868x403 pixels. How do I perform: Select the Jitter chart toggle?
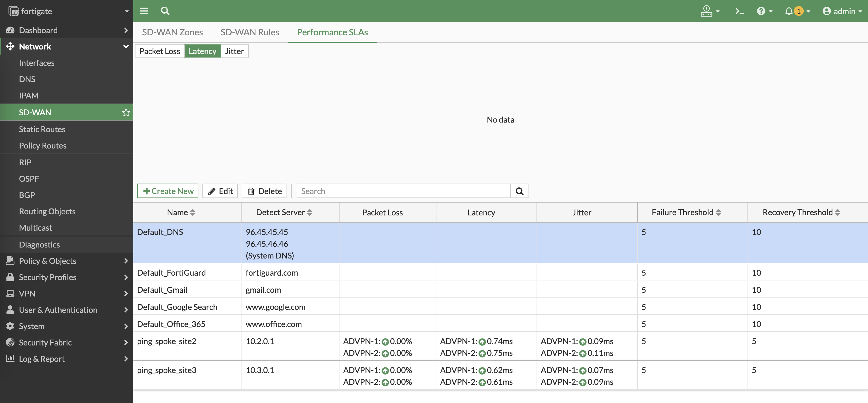pos(234,51)
